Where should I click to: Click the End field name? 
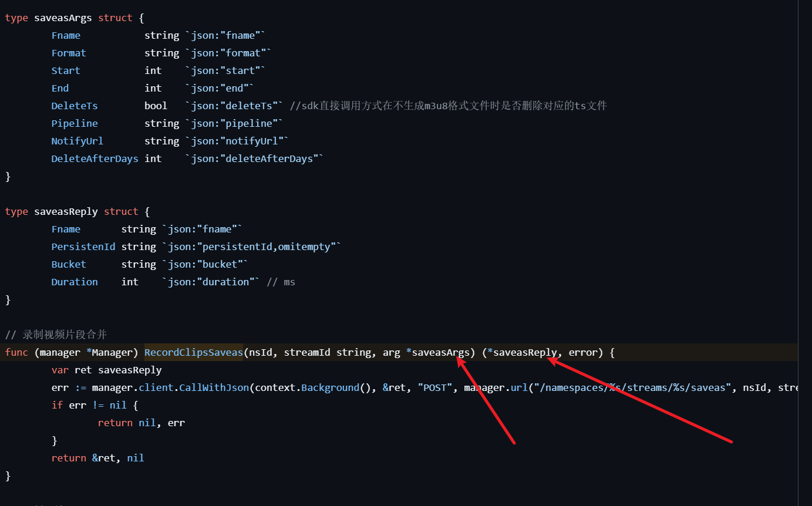(60, 88)
